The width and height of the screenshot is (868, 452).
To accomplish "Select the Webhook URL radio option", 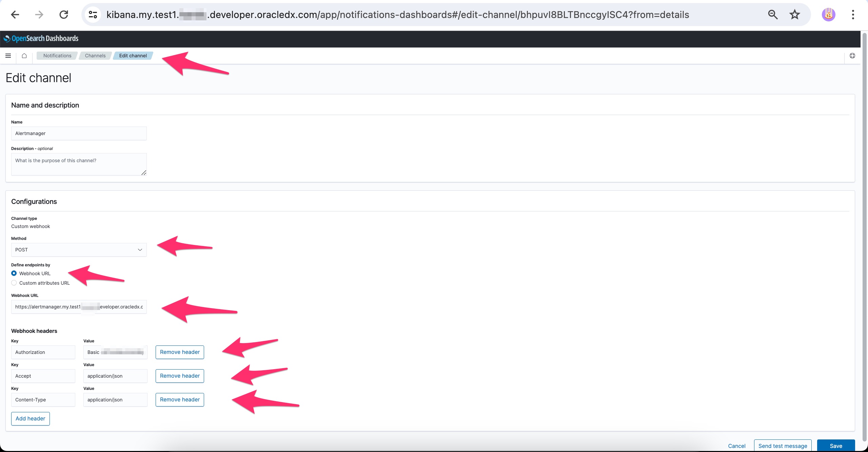I will [x=14, y=273].
